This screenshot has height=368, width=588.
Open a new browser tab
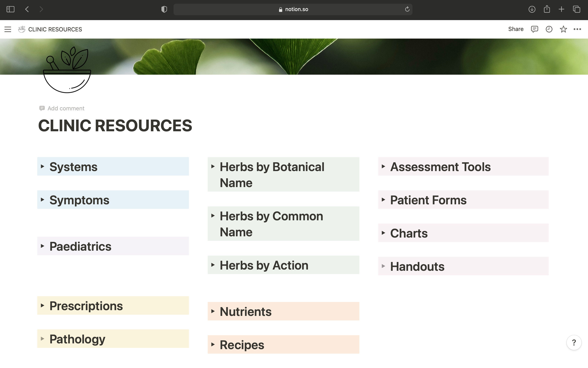click(562, 9)
